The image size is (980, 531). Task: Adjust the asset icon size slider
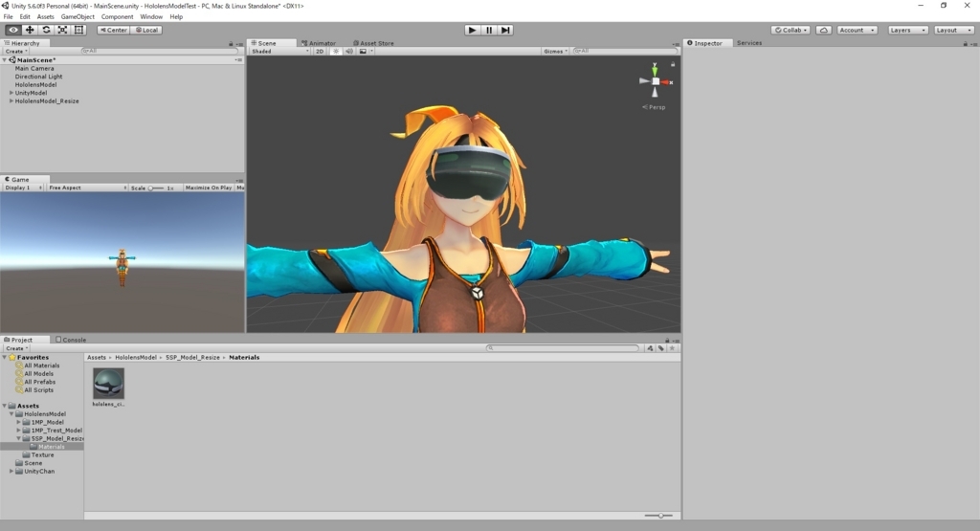click(658, 516)
